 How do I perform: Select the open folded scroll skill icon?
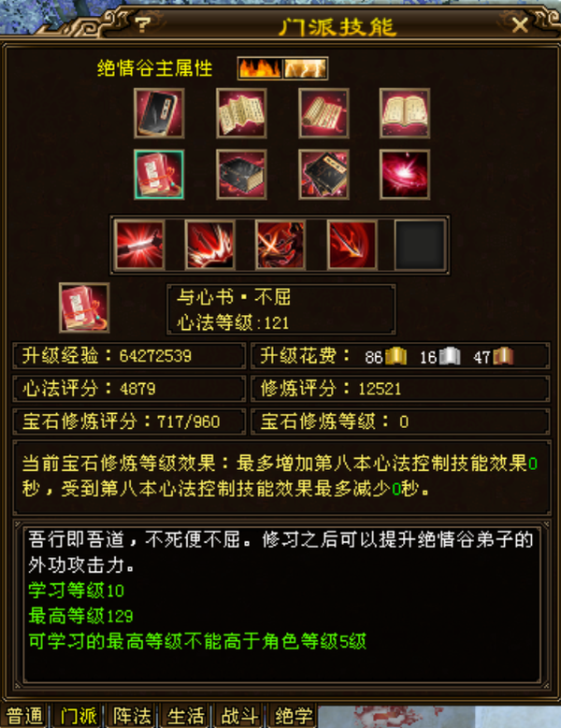(241, 113)
